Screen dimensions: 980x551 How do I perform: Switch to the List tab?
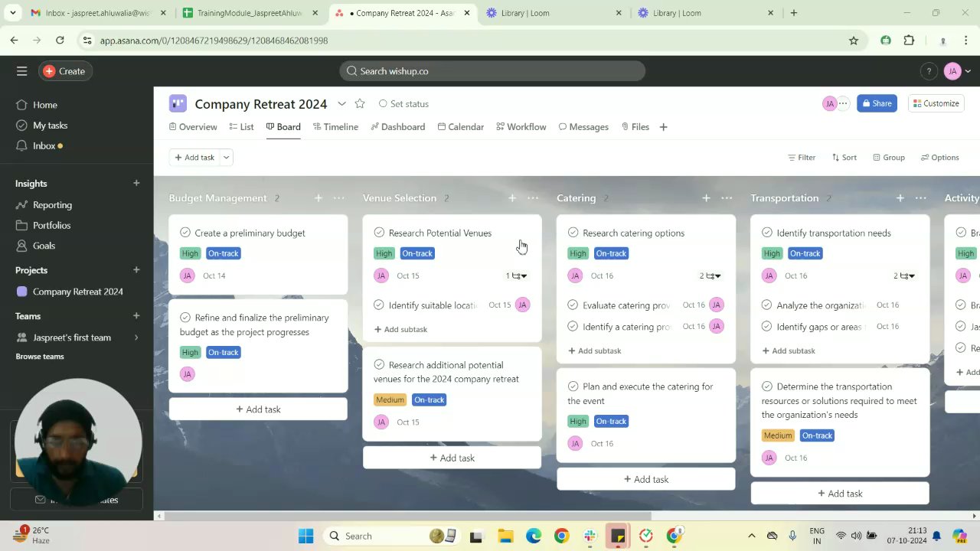point(241,127)
